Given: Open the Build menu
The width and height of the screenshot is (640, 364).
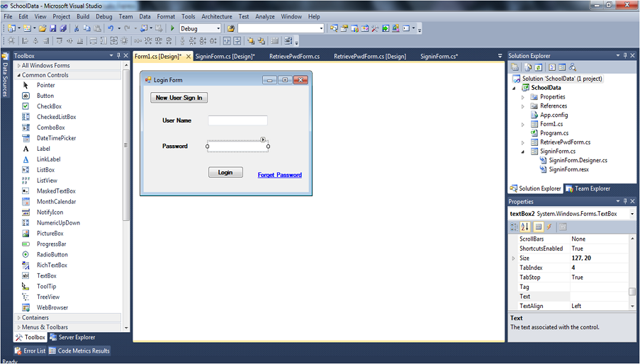Looking at the screenshot, I should click(x=83, y=16).
